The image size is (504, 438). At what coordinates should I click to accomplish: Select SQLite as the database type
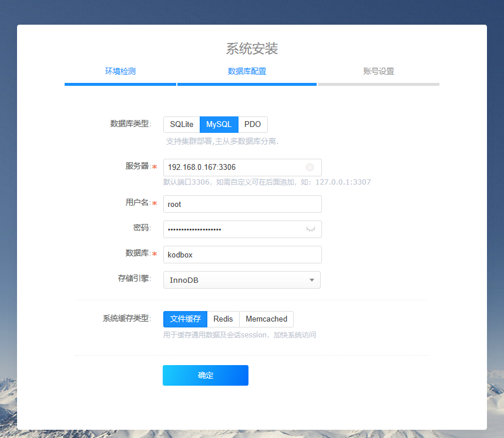(x=182, y=124)
